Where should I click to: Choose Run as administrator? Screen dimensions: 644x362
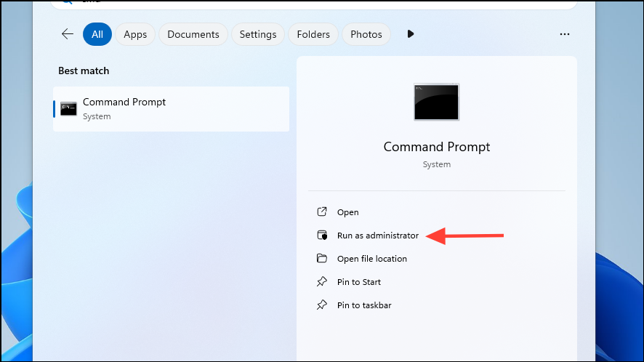click(377, 236)
